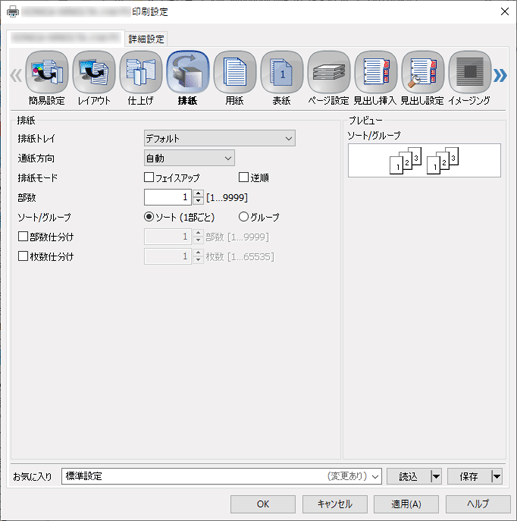Click the 読込 load button
The height and width of the screenshot is (521, 517).
[409, 476]
